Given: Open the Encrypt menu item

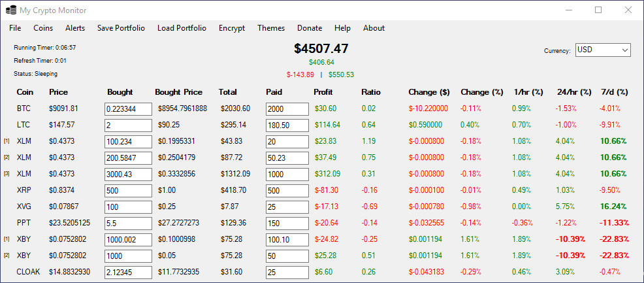Looking at the screenshot, I should (232, 28).
